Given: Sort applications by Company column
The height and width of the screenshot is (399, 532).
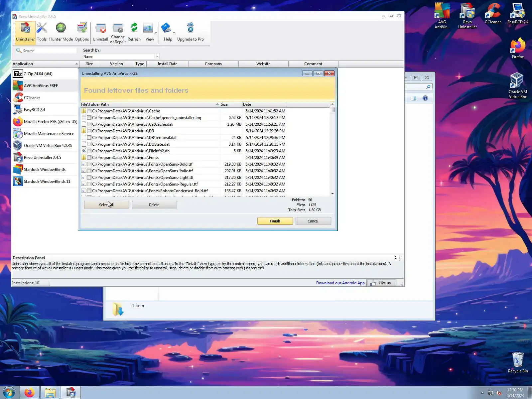Looking at the screenshot, I should 213,64.
